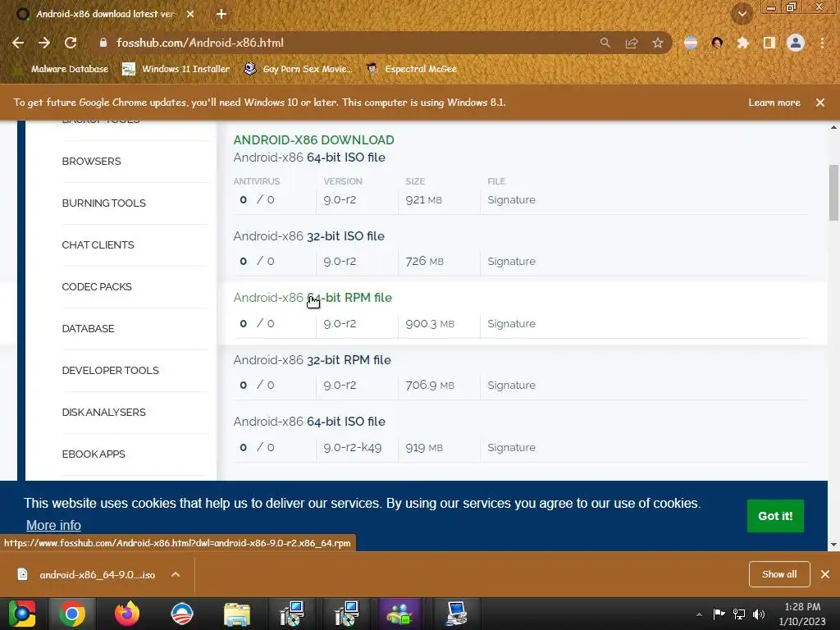The width and height of the screenshot is (840, 630).
Task: Open the Obama logo taskbar app
Action: pos(182,614)
